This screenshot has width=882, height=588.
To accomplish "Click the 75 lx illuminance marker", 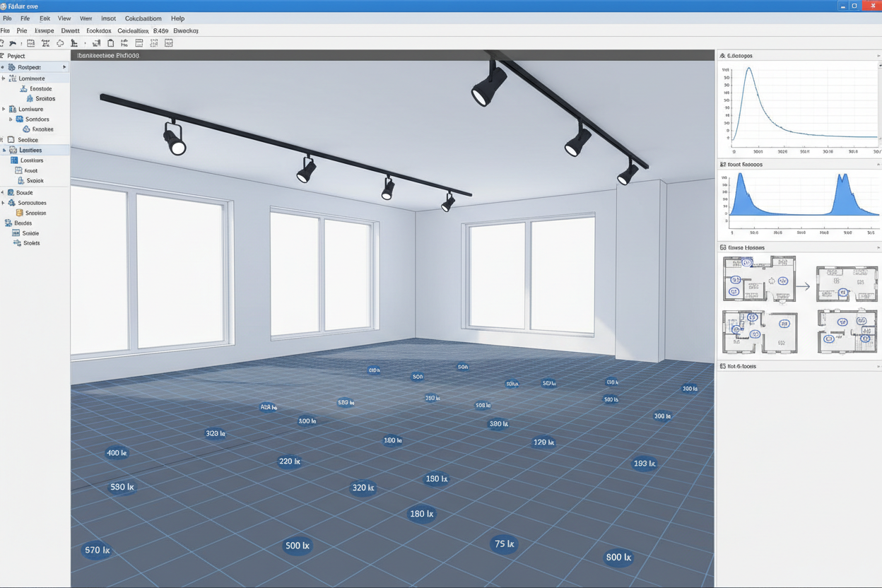I will click(x=504, y=544).
